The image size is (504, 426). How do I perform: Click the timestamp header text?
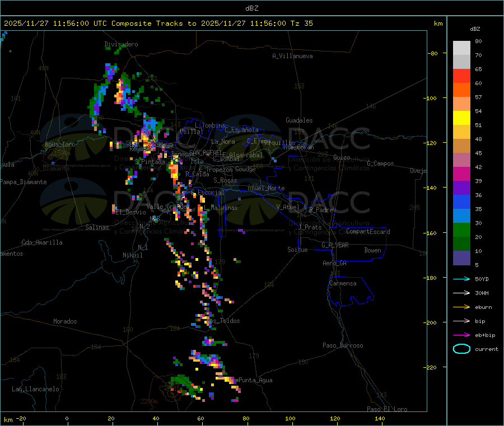tap(158, 24)
